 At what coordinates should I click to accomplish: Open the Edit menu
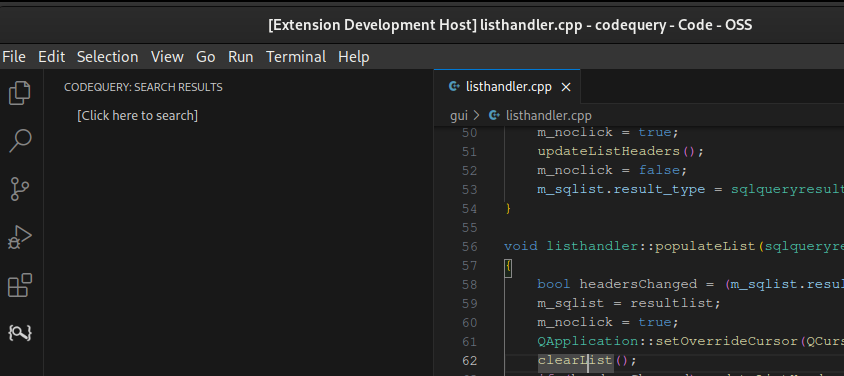[51, 56]
